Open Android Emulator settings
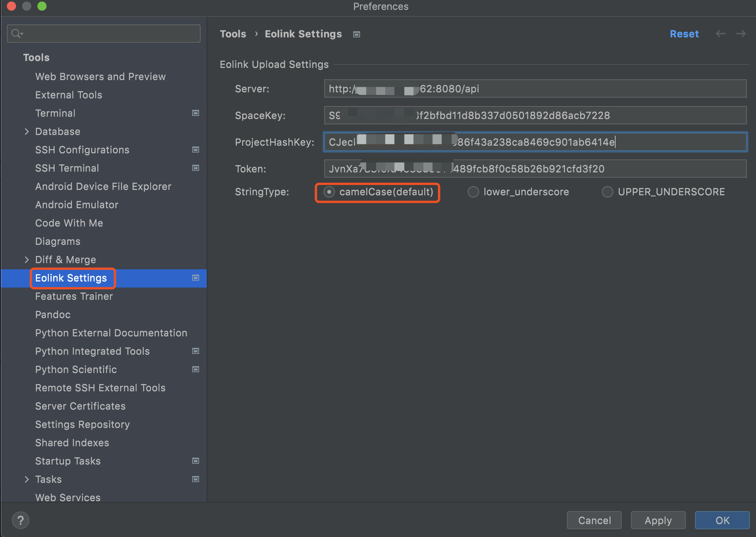 coord(77,205)
